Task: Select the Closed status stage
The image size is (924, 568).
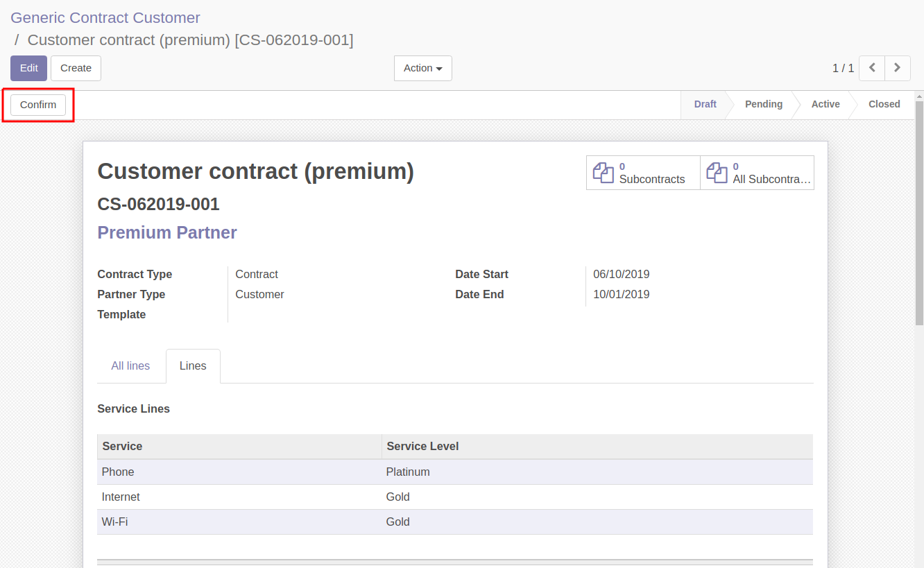Action: click(884, 104)
